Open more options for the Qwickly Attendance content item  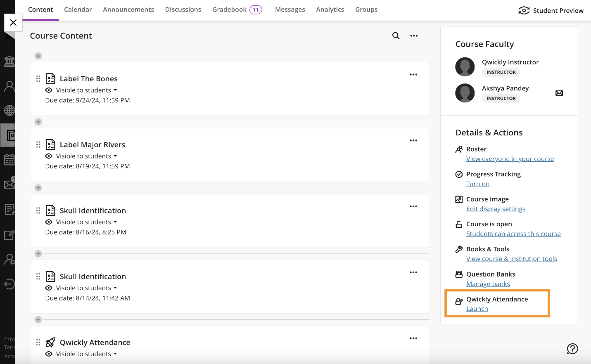pyautogui.click(x=413, y=338)
